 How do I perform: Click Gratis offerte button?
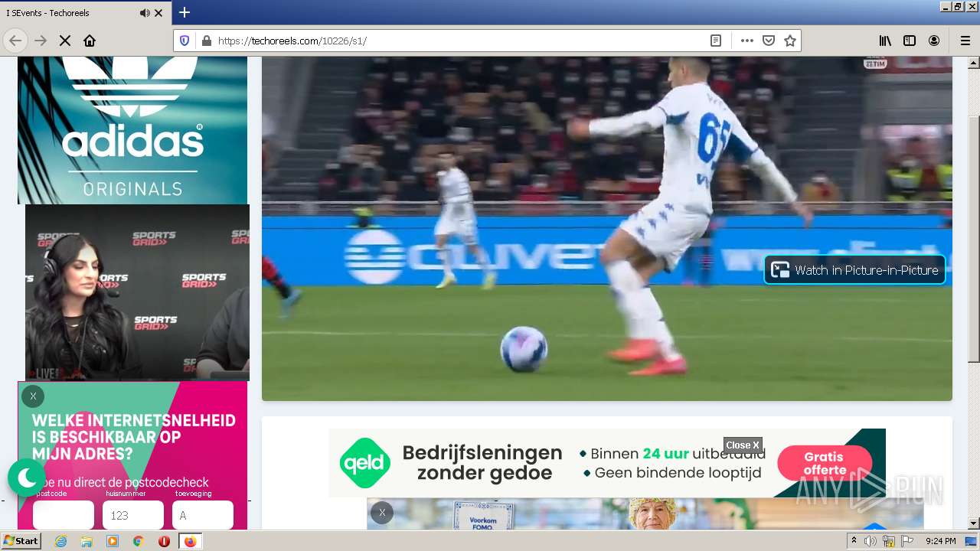[825, 463]
